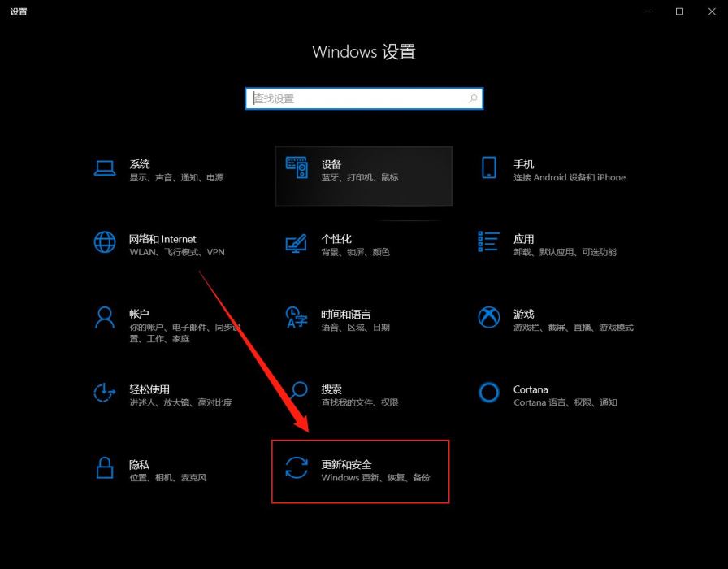Screen dimensions: 728x569
Task: Click "讲述人、放大镜、高对比度" description
Action: 180,402
